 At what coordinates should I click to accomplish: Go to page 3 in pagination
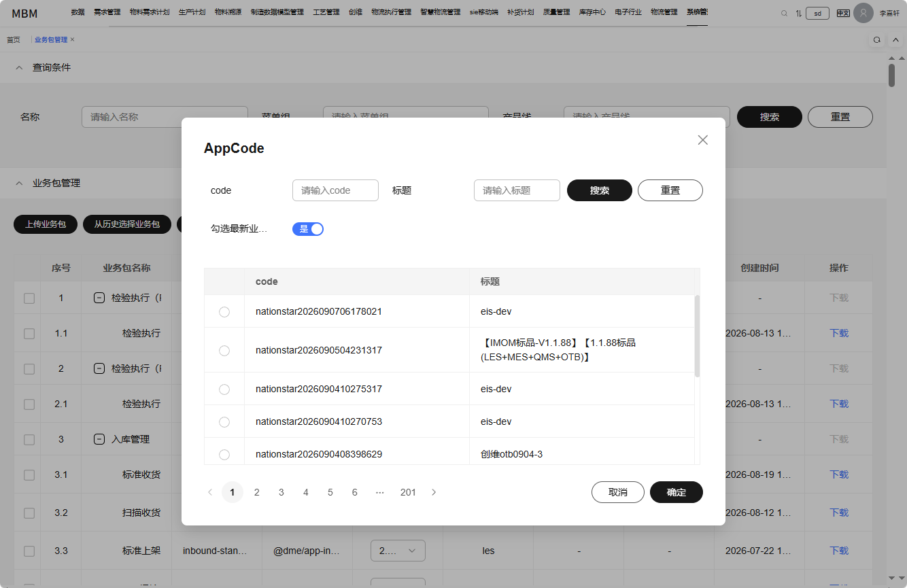(281, 492)
